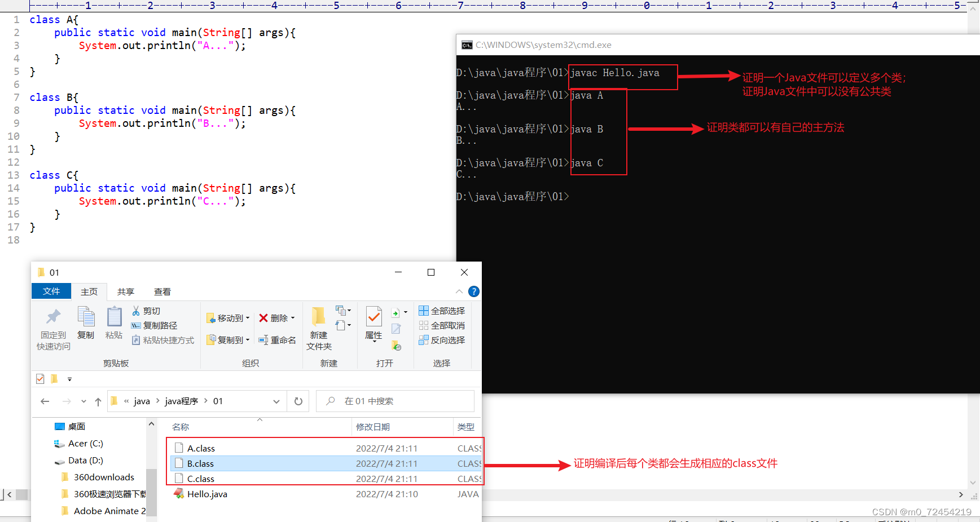Click the history icon in 打开 group
Viewport: 980px width, 522px height.
point(396,345)
